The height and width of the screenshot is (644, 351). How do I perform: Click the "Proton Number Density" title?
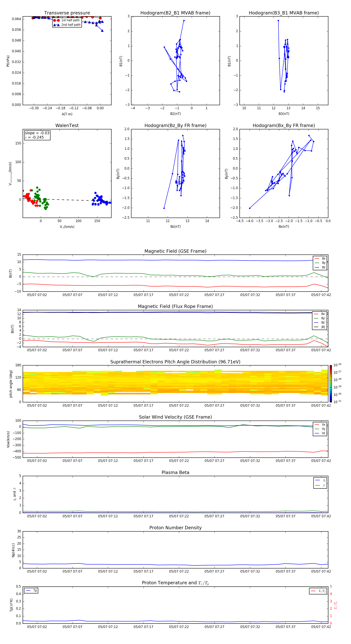pos(175,528)
